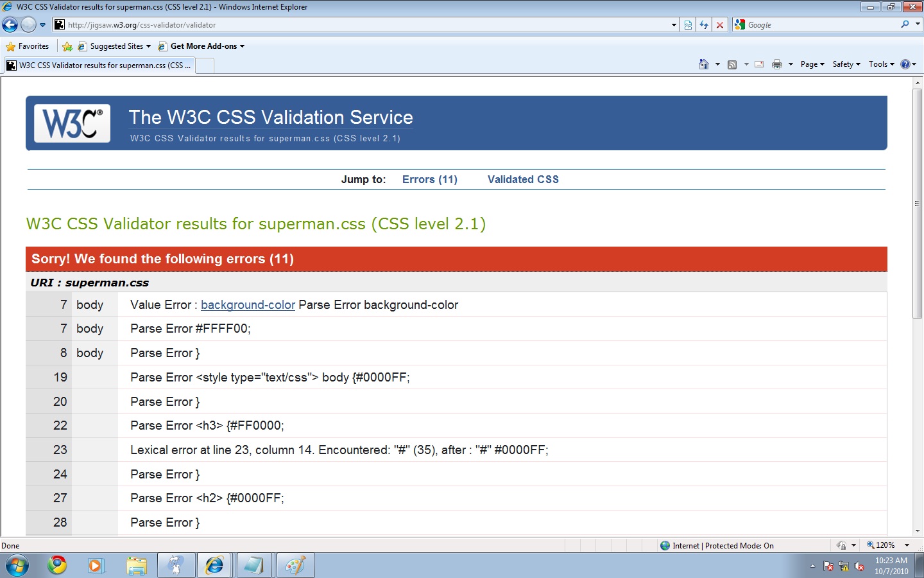The width and height of the screenshot is (924, 578).
Task: Open the Home page icon
Action: pos(704,64)
